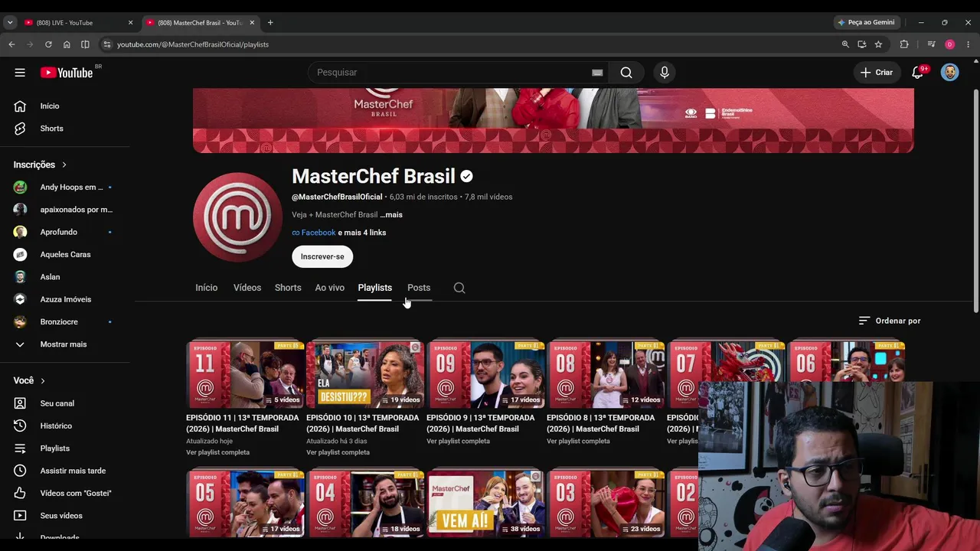The height and width of the screenshot is (551, 980).
Task: Click the Criar button
Action: click(877, 73)
